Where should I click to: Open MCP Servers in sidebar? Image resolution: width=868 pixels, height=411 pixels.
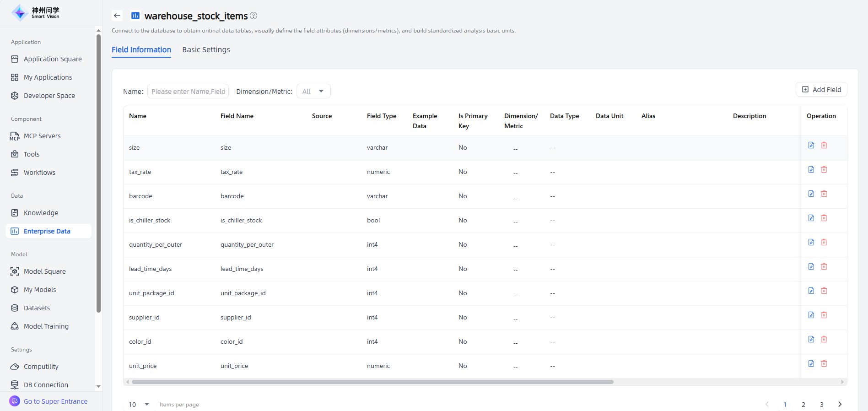coord(42,136)
